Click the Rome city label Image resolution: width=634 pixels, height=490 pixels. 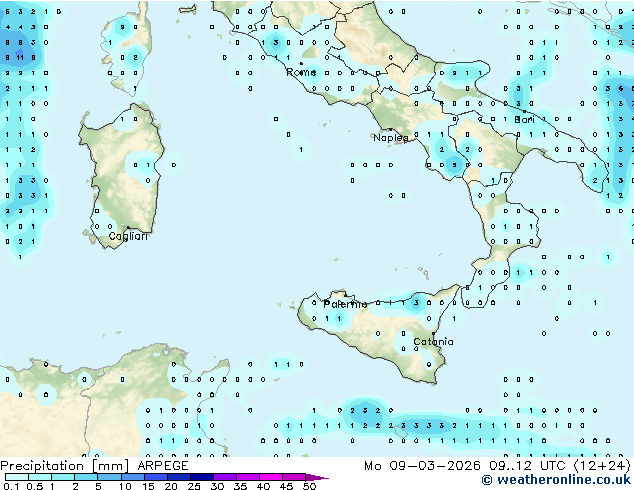[301, 72]
